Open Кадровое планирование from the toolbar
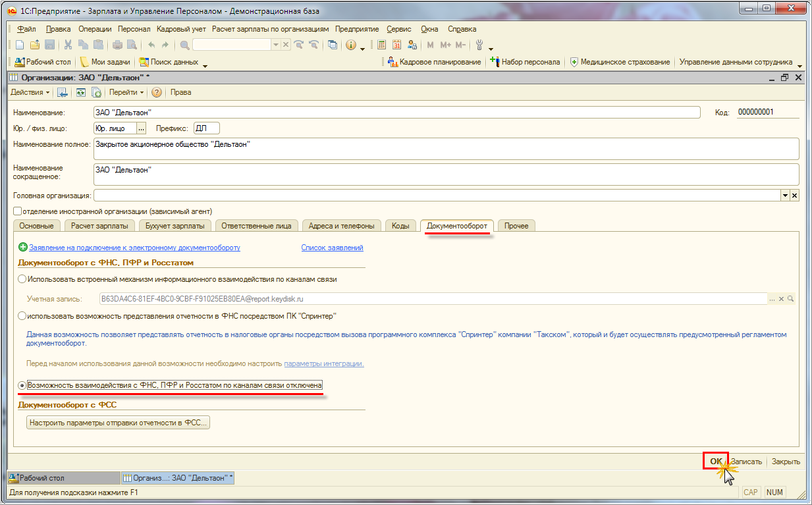The height and width of the screenshot is (505, 812). coord(435,62)
